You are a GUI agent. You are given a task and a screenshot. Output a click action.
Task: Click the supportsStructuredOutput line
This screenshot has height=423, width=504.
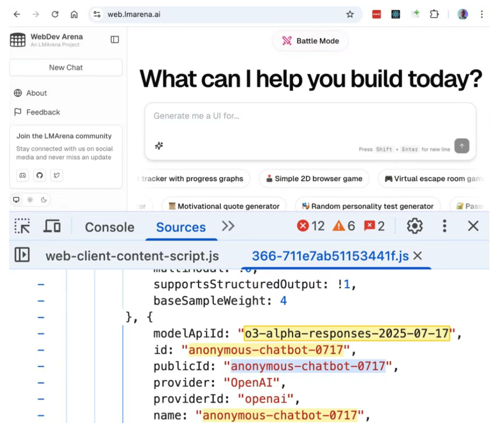[255, 284]
